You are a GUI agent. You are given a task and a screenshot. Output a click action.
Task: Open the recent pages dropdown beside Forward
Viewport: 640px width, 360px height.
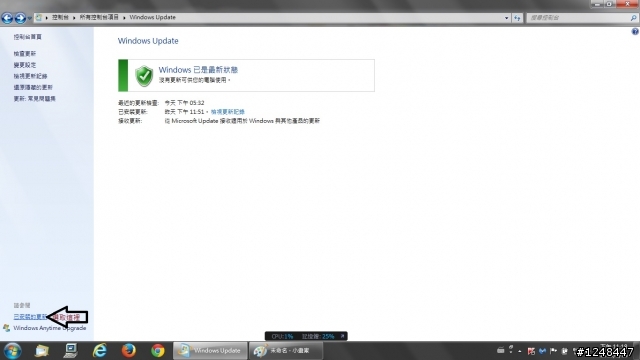29,18
